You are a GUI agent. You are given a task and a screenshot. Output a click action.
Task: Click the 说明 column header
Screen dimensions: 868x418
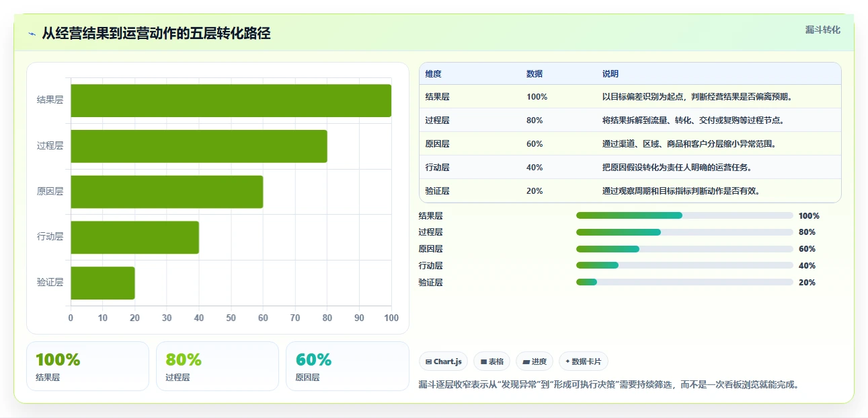tap(610, 74)
